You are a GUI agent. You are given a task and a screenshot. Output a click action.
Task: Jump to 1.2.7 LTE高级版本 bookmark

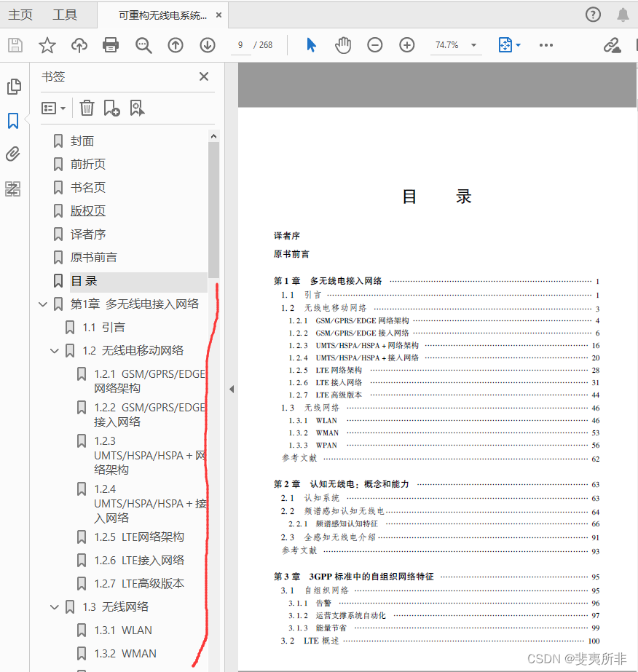click(x=139, y=584)
